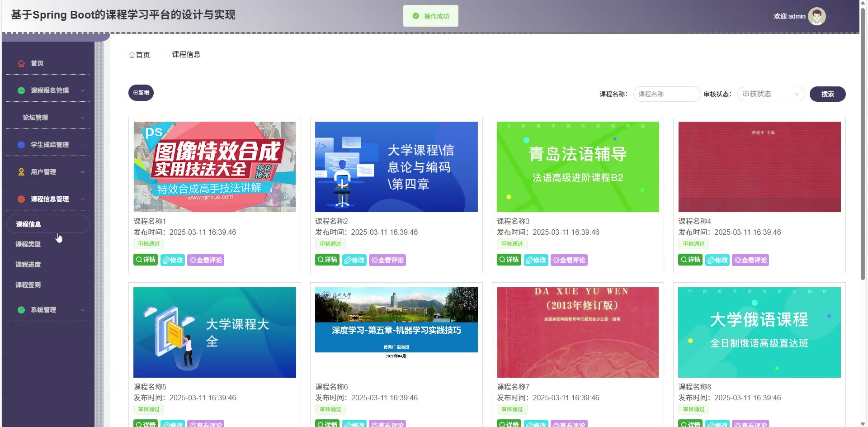Open 课程类型 submenu item
The height and width of the screenshot is (427, 868).
(x=28, y=244)
